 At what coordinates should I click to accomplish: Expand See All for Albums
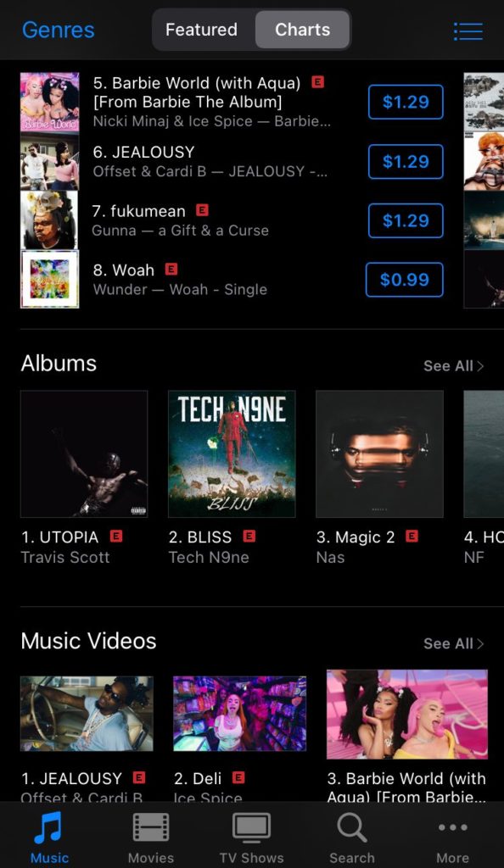tap(454, 366)
